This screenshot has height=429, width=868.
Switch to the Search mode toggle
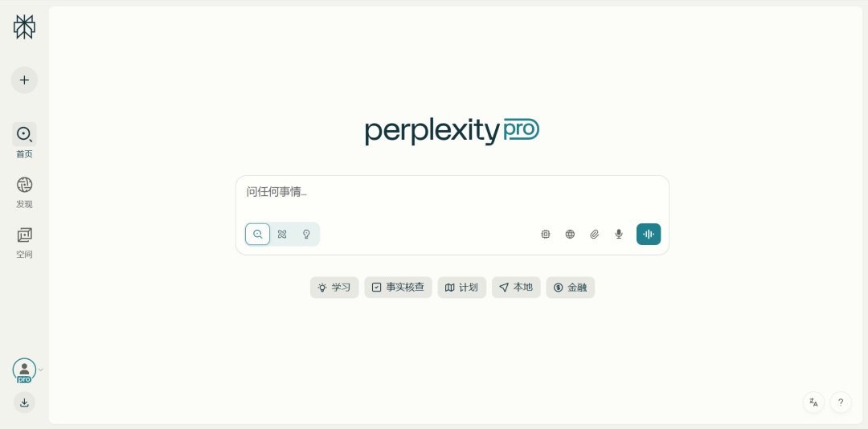point(258,235)
